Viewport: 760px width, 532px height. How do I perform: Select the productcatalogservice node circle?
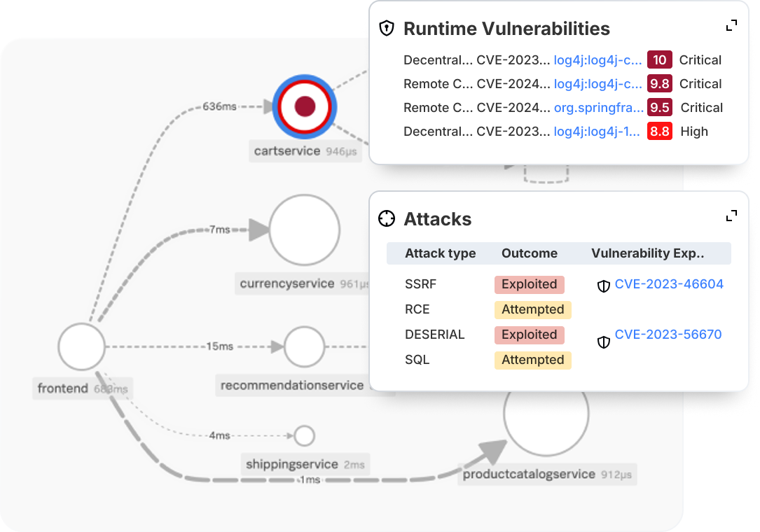coord(546,414)
